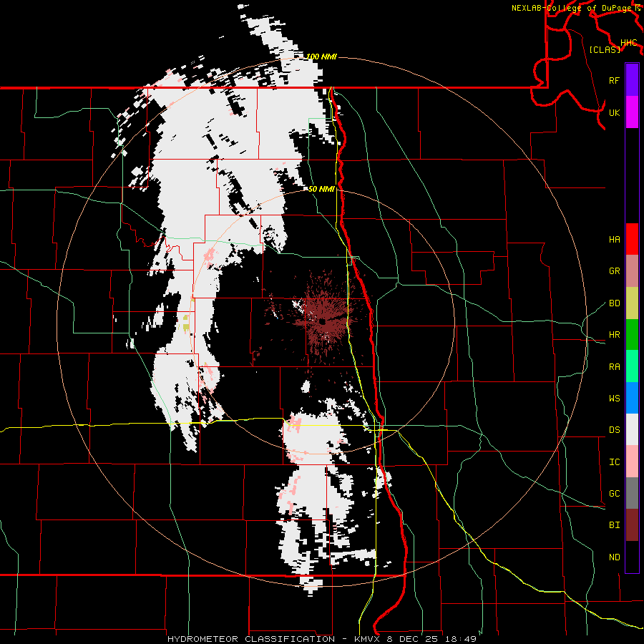Viewport: 644px width, 644px height.
Task: Click the HHC product label
Action: point(629,43)
